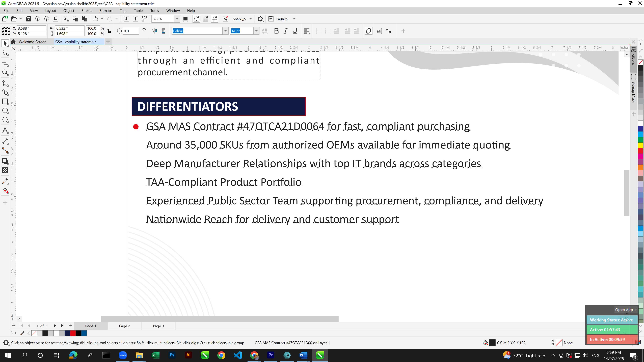Viewport: 644px width, 362px height.
Task: Choose the Connector tool
Action: [5, 150]
